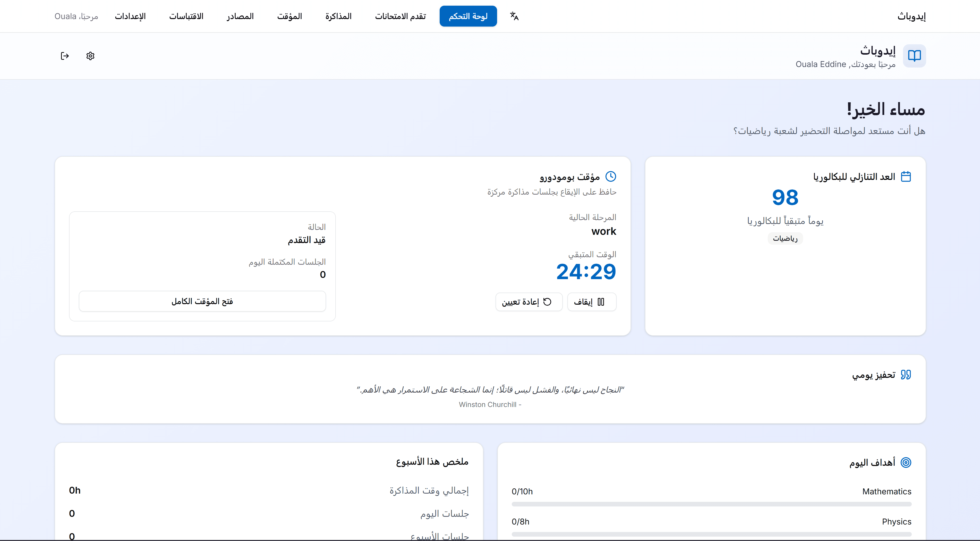
Task: Click إعادة تعيين to reset the session
Action: point(529,302)
